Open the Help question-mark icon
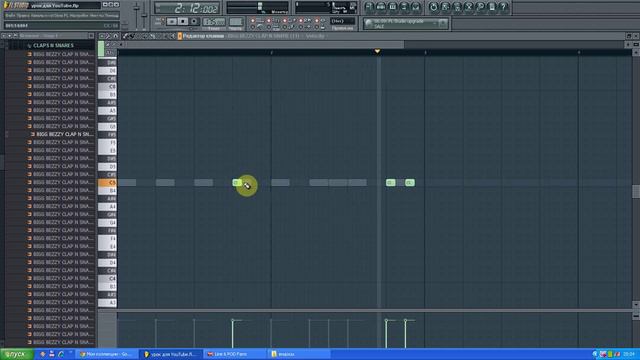The image size is (640, 360). pyautogui.click(x=503, y=7)
